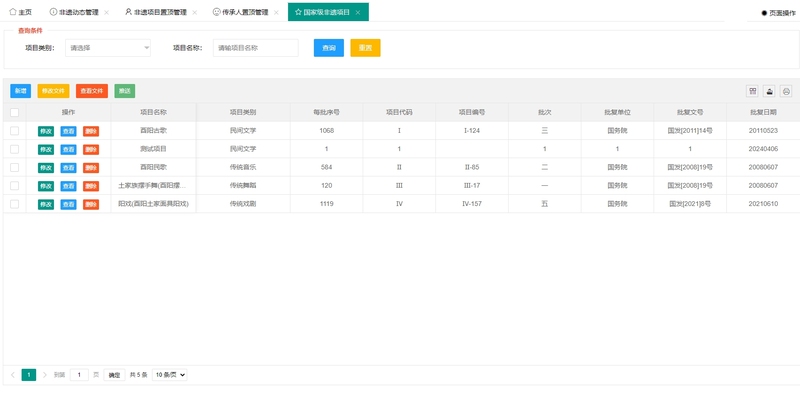The width and height of the screenshot is (800, 396).
Task: Click the green 推送 button
Action: point(124,91)
